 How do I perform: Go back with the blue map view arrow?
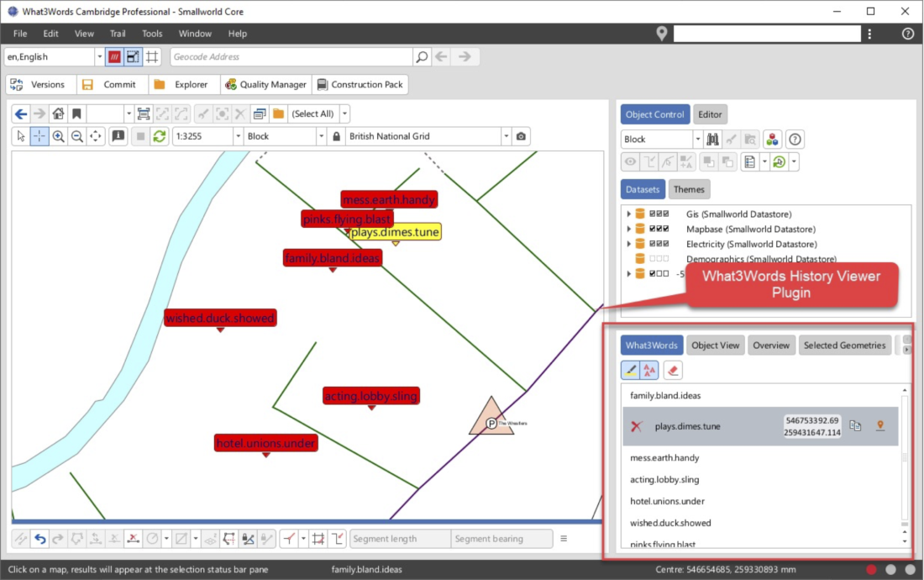point(21,113)
